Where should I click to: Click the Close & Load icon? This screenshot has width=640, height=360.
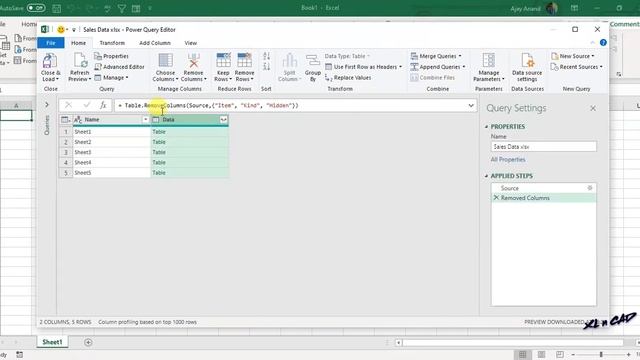coord(50,61)
